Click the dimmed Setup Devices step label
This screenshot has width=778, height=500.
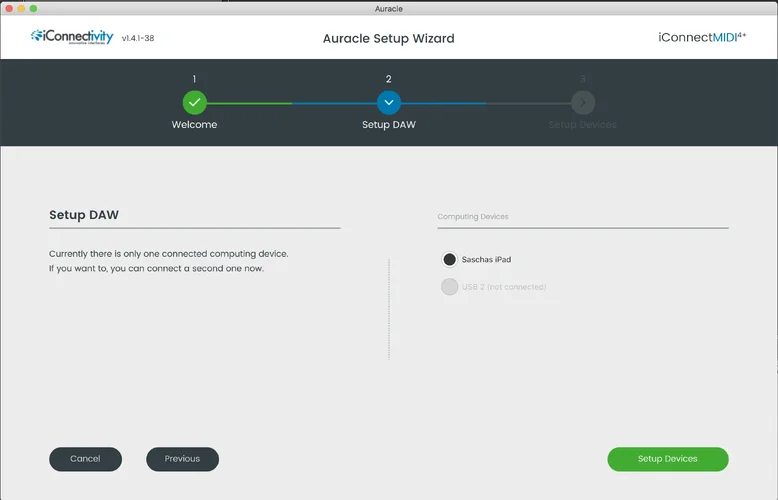coord(583,125)
